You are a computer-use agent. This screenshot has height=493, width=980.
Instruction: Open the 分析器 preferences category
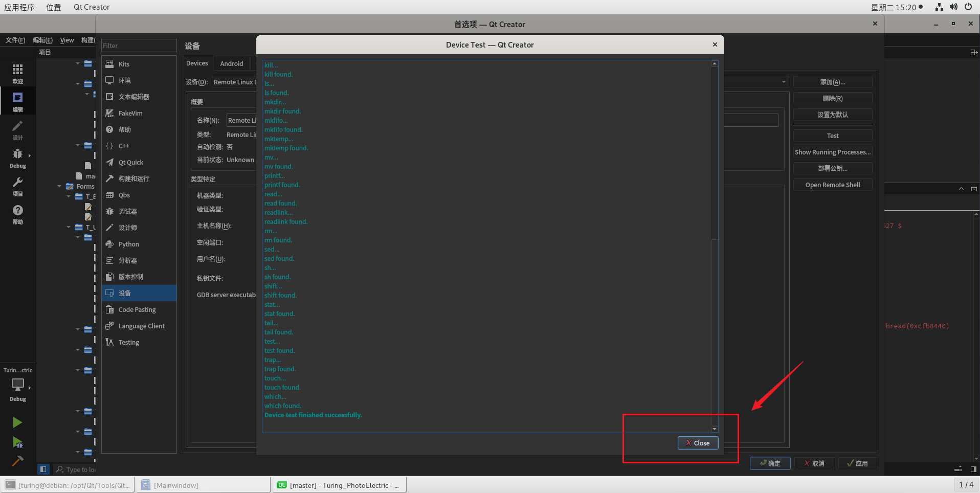pos(139,260)
